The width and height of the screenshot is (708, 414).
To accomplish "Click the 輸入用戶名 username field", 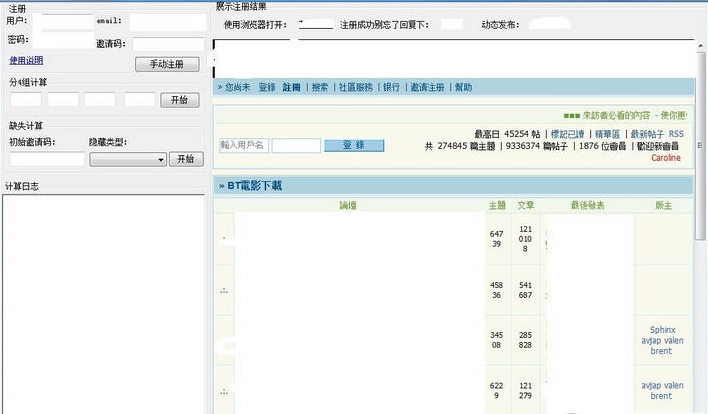I will click(243, 145).
